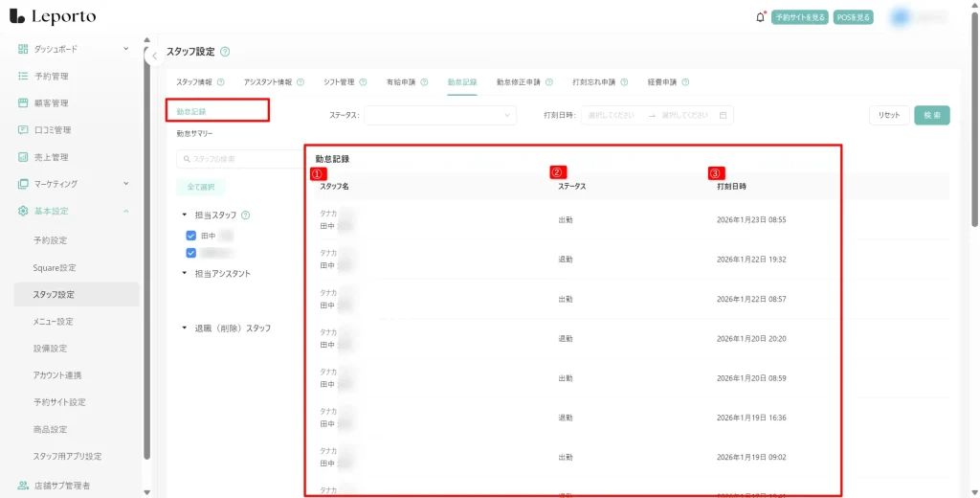
Task: Click help icon beside 担当スタッフ
Action: click(x=246, y=215)
